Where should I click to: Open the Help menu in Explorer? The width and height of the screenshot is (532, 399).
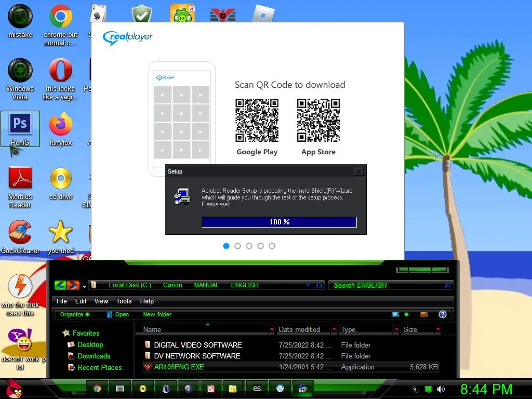tap(147, 301)
